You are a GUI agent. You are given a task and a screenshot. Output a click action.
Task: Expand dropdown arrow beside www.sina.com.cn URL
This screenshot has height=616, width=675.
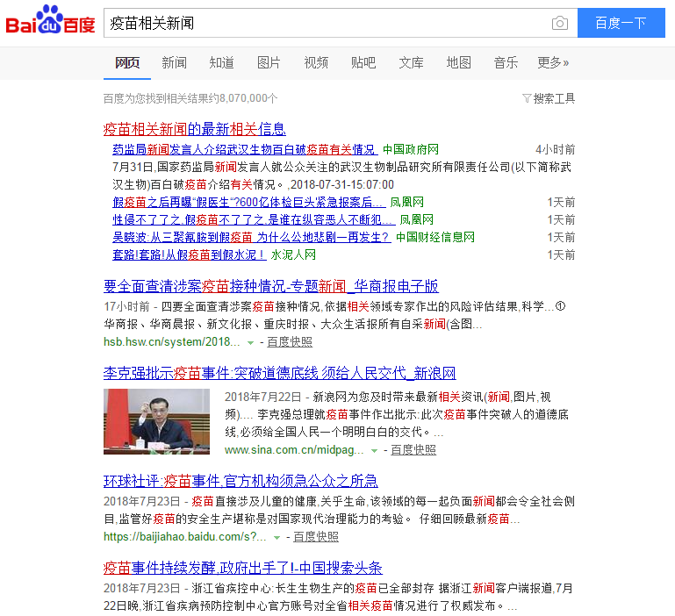[375, 451]
